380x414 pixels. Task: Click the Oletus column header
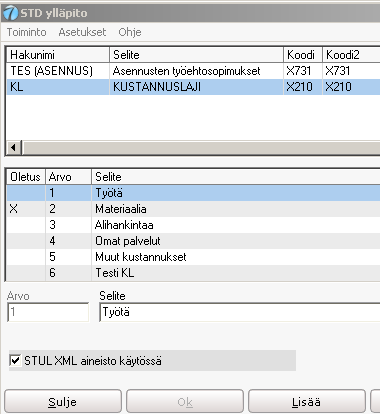click(x=26, y=177)
